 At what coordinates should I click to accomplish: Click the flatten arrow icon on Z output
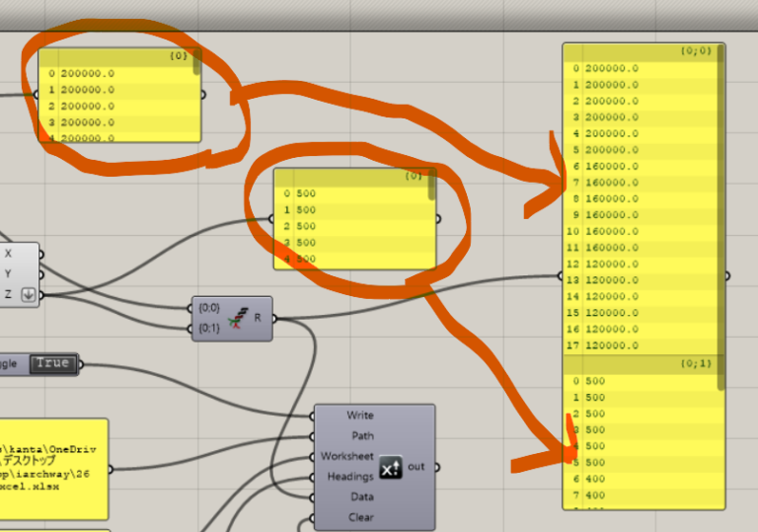[x=29, y=294]
